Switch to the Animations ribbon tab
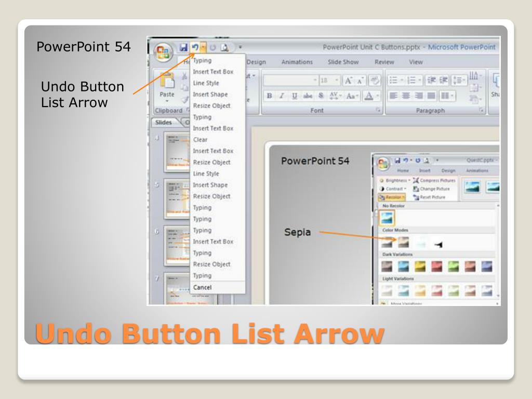Image resolution: width=532 pixels, height=399 pixels. pyautogui.click(x=297, y=62)
